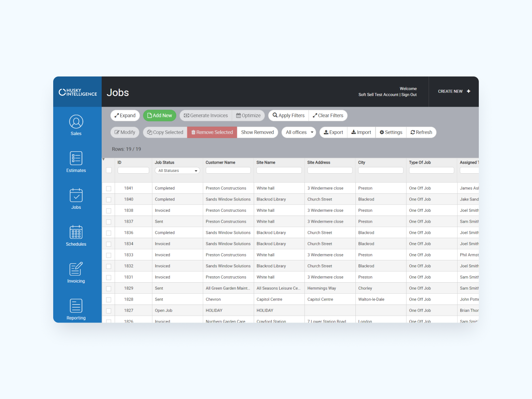Screen dimensions: 532x399
Task: Select the checkbox for job 1828 Chevron
Action: click(109, 299)
